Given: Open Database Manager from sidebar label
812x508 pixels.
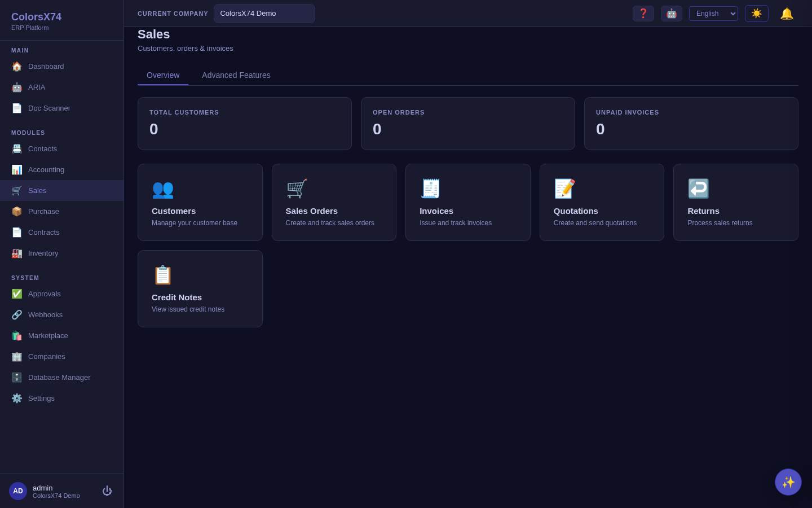Looking at the screenshot, I should (59, 378).
